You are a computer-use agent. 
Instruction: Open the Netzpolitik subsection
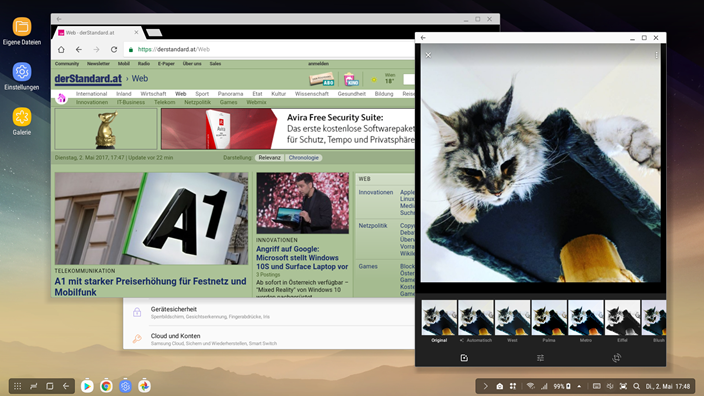coord(197,102)
